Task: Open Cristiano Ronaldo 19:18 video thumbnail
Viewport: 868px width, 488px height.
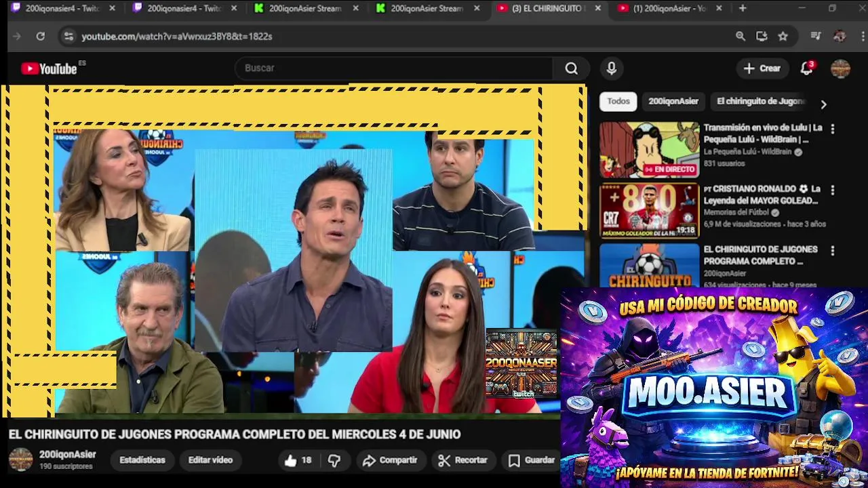Action: click(649, 211)
